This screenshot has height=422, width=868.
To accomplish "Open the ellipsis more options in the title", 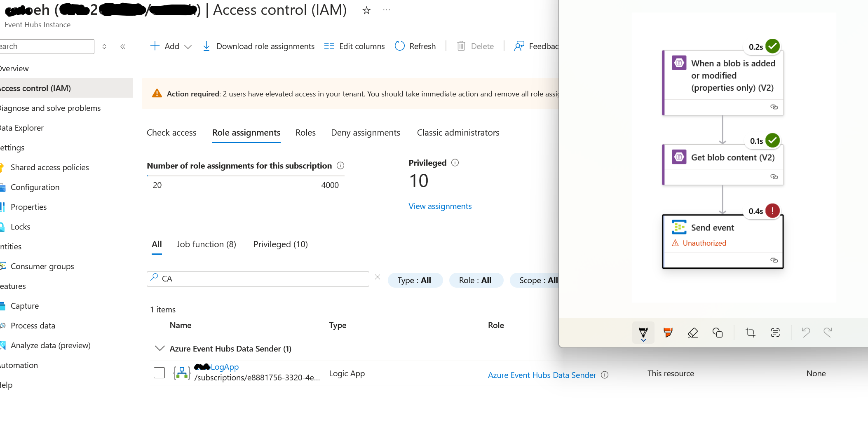I will pyautogui.click(x=386, y=10).
